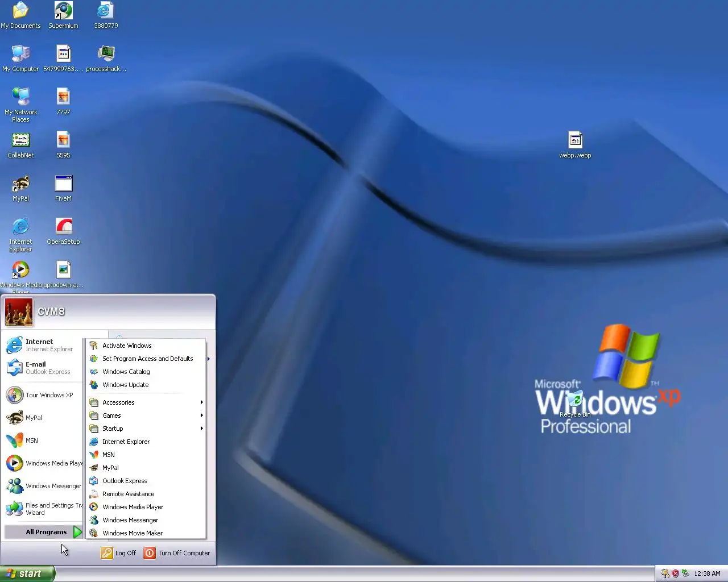This screenshot has width=728, height=582.
Task: Select the 5595 desktop file icon
Action: pos(63,145)
